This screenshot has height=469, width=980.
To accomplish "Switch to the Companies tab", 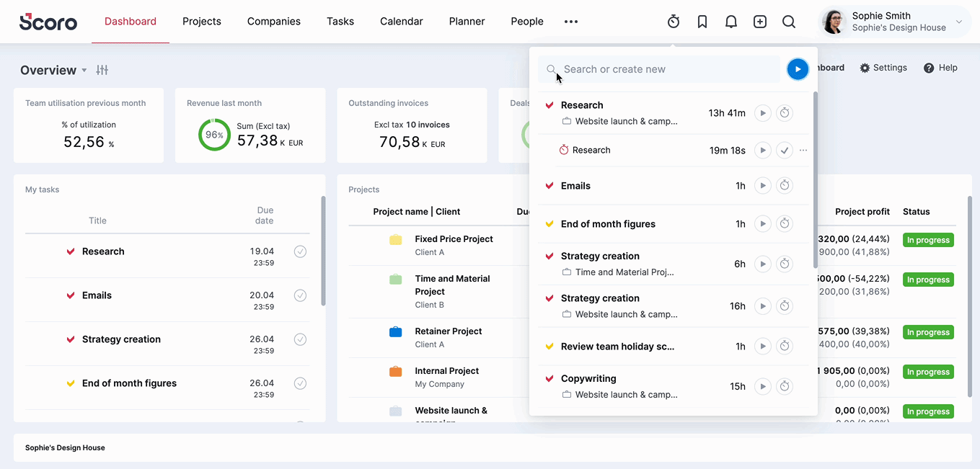I will click(x=274, y=22).
